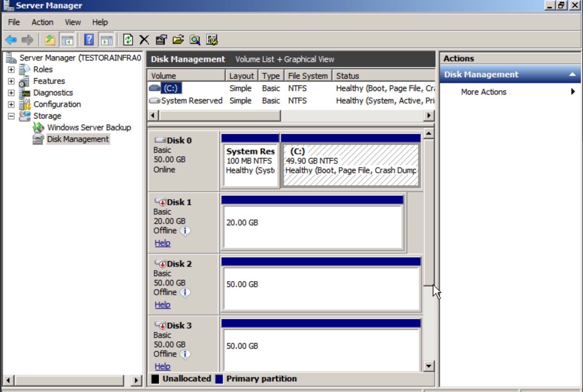Click the Up one level folder icon
Screen dimensions: 583x392
50,40
